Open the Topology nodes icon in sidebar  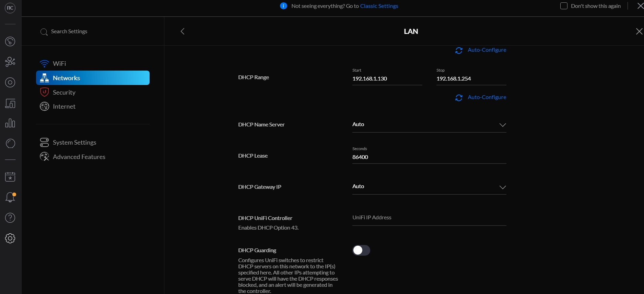(10, 62)
